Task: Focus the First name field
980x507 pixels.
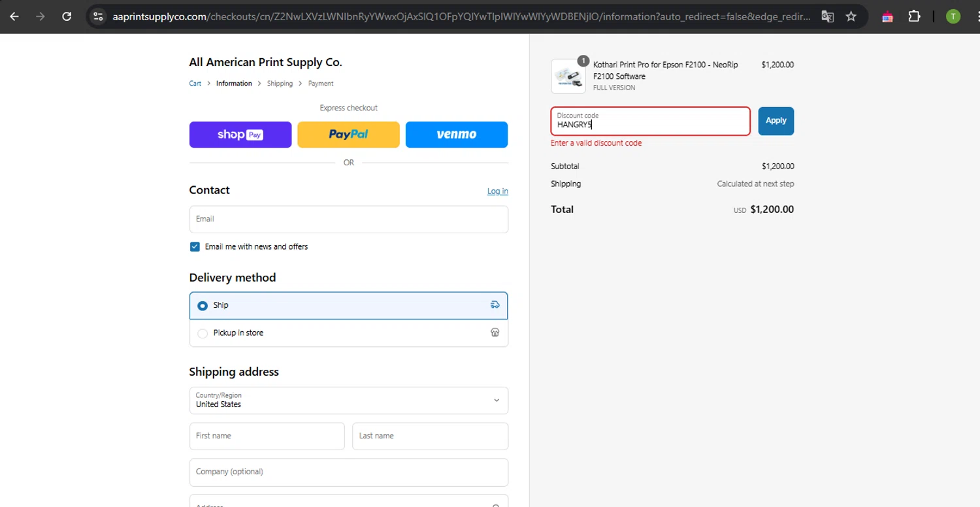Action: [267, 436]
